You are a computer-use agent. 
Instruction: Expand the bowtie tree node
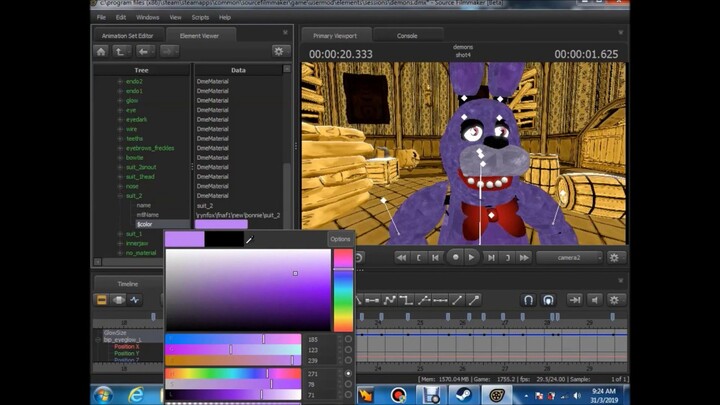(120, 158)
